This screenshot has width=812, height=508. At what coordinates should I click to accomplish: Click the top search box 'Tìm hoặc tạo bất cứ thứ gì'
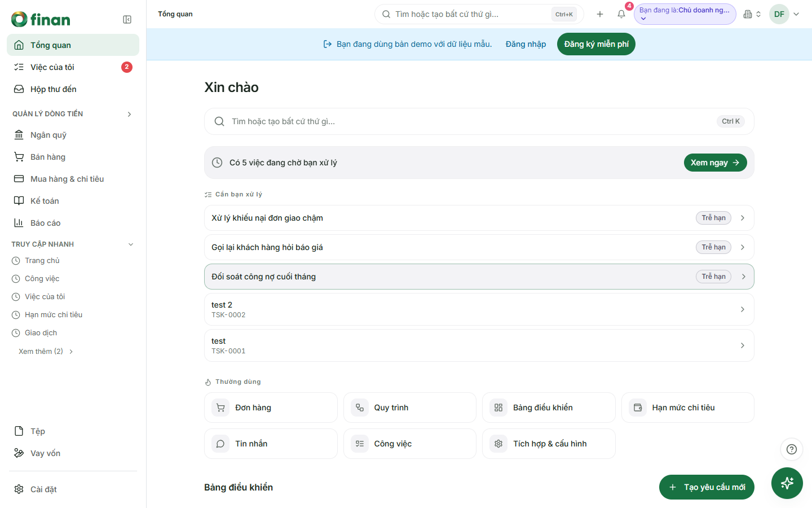click(479, 14)
